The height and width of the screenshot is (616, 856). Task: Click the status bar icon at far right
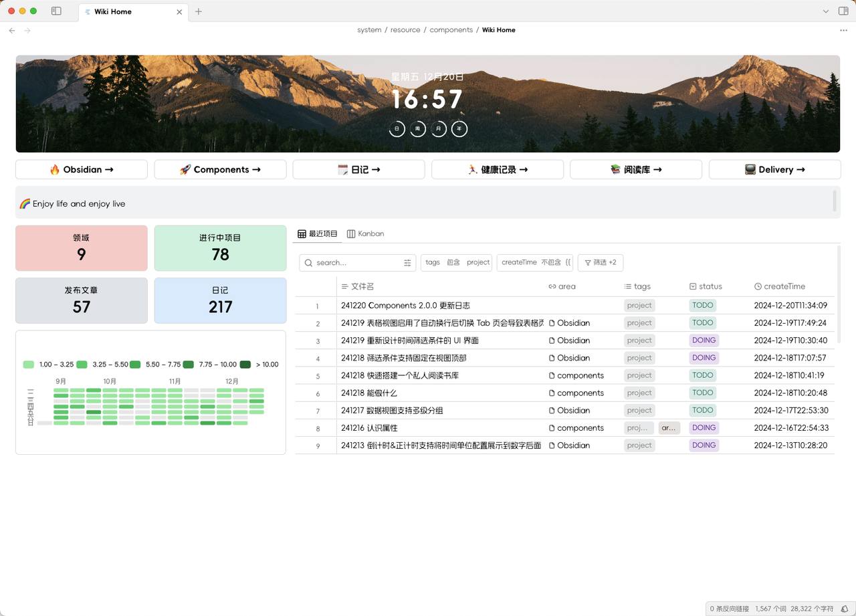point(845,609)
